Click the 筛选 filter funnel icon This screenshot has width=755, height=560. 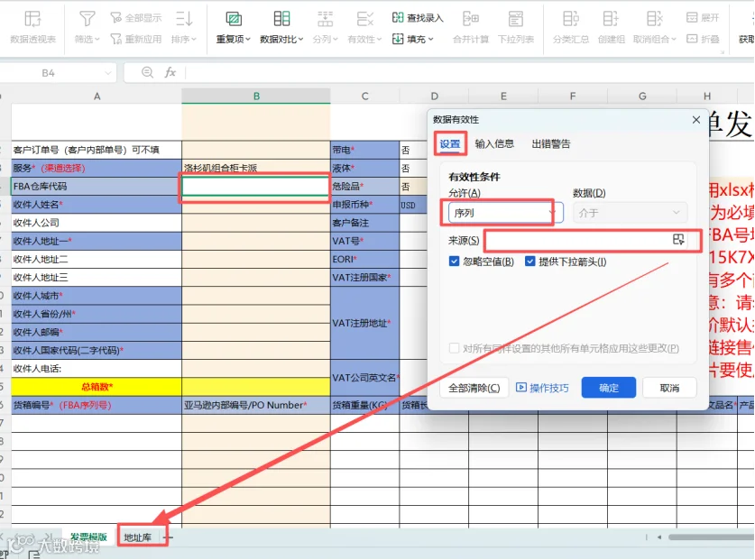pyautogui.click(x=87, y=19)
